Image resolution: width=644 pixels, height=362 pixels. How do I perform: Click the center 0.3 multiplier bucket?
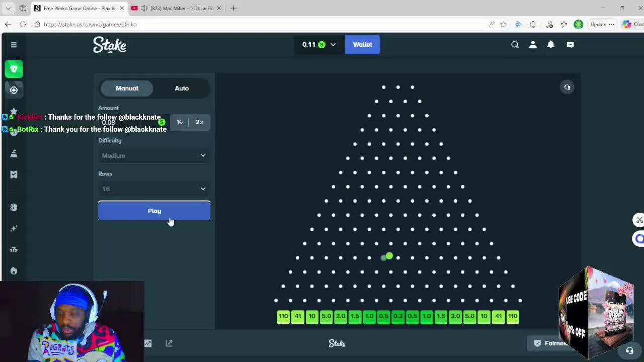pyautogui.click(x=398, y=316)
